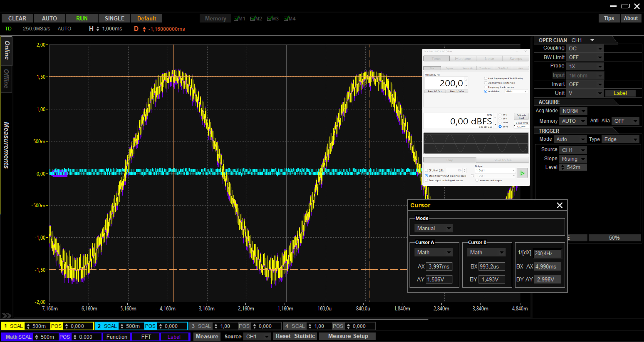Select the Square waveform tab
Image resolution: width=644 pixels, height=342 pixels.
450,68
